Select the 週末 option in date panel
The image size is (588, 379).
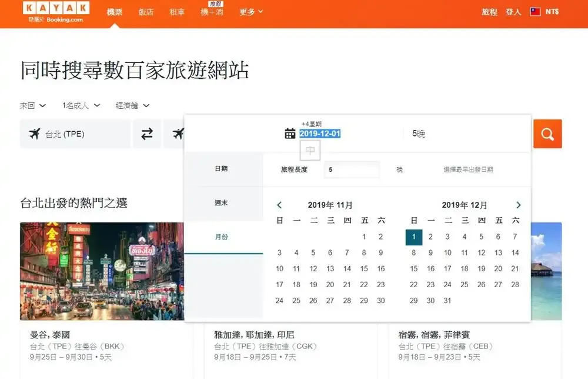[221, 203]
